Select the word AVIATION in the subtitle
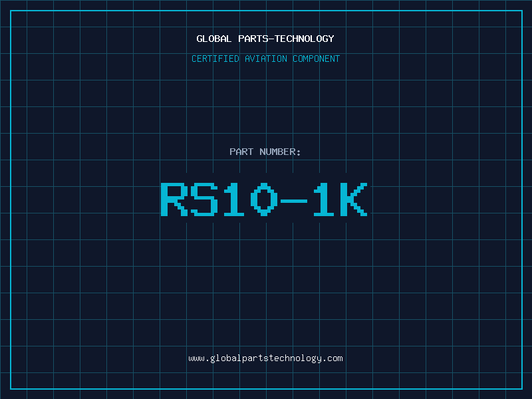This screenshot has width=532, height=399. point(266,59)
